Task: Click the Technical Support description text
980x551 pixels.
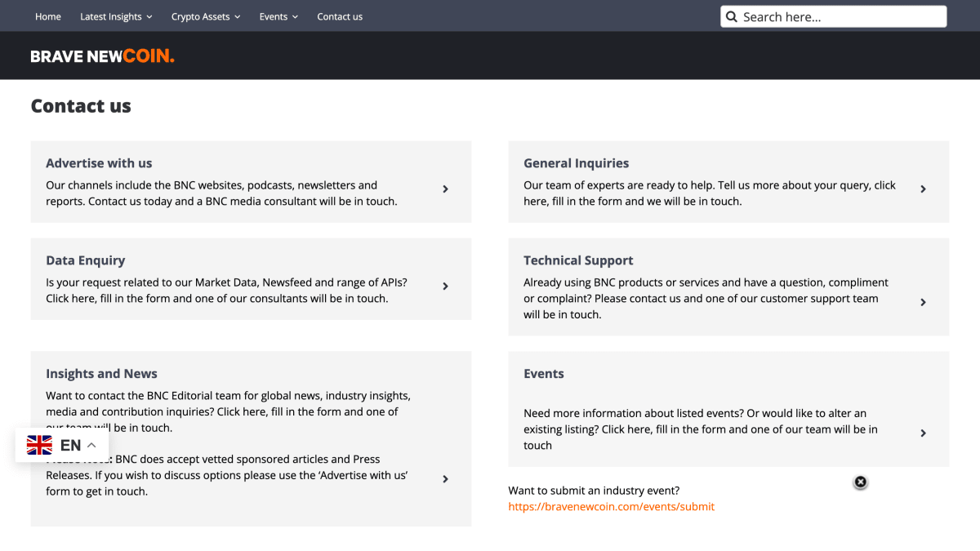Action: [x=706, y=299]
